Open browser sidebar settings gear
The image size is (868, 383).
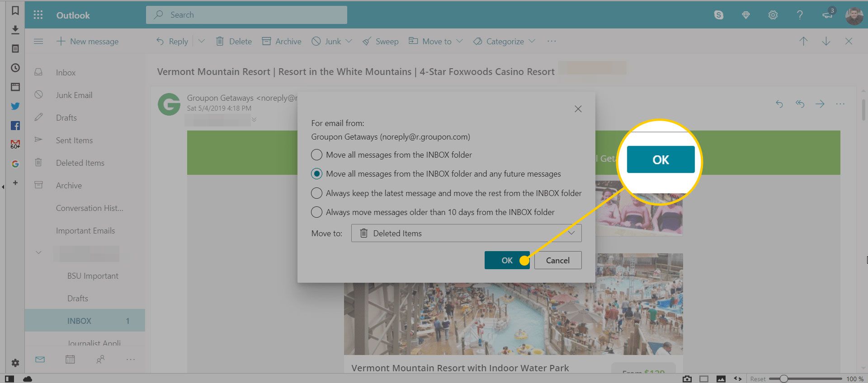(15, 363)
